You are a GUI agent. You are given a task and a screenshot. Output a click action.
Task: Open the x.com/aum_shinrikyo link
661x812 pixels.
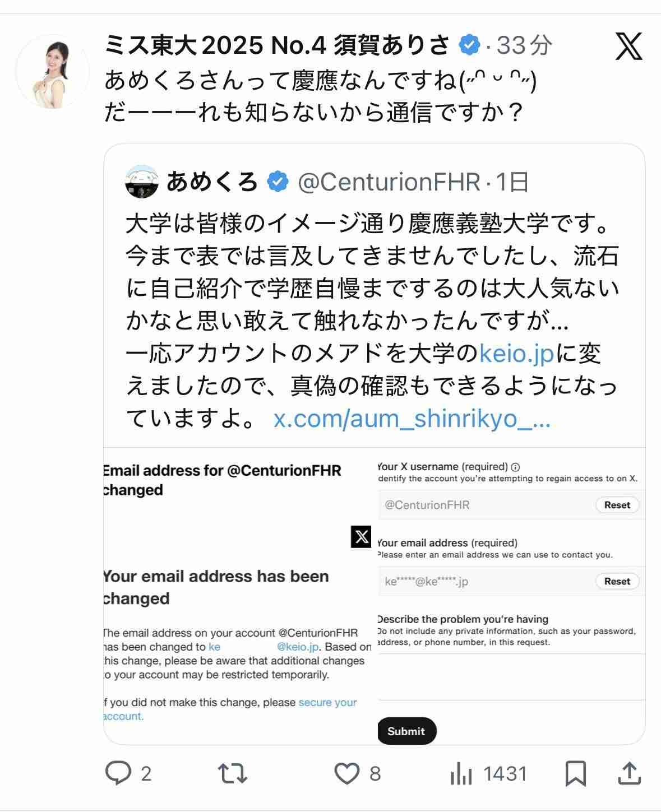pos(412,419)
